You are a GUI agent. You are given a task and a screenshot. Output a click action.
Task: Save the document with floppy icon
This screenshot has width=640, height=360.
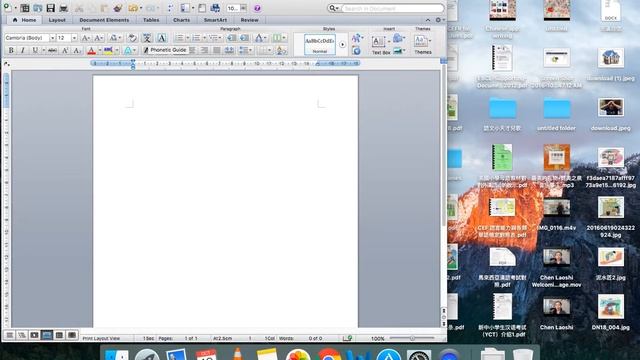(50, 8)
